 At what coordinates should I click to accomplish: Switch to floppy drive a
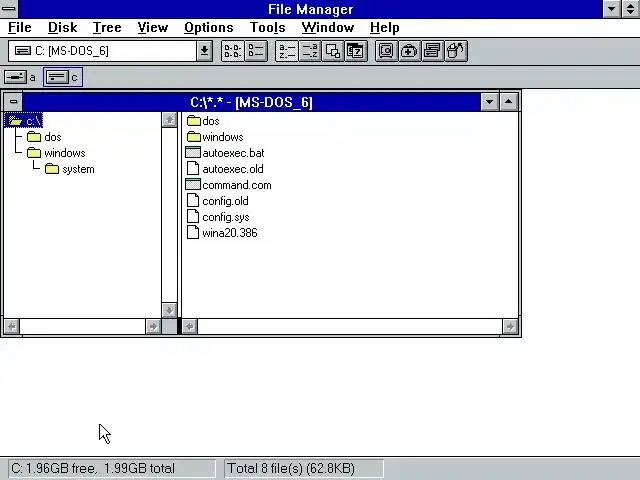click(x=20, y=77)
